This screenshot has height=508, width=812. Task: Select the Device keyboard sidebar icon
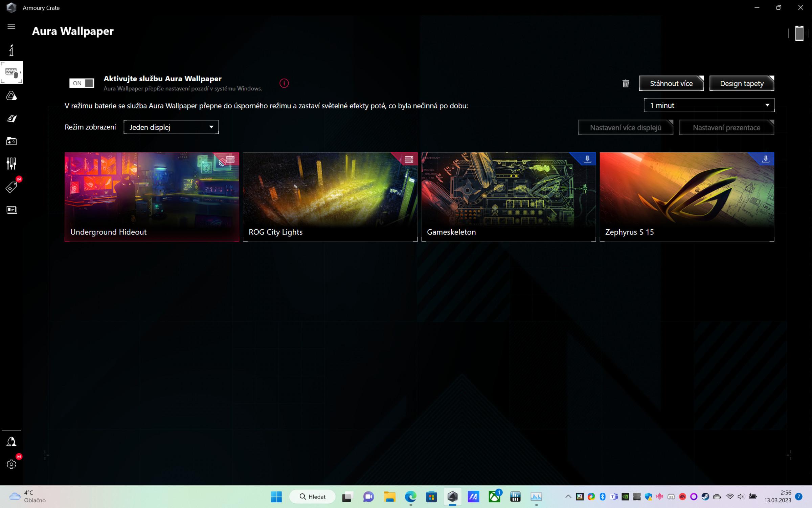pos(11,72)
